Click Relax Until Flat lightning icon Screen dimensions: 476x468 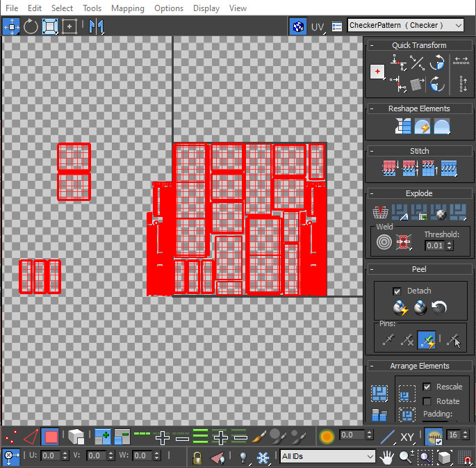point(422,127)
